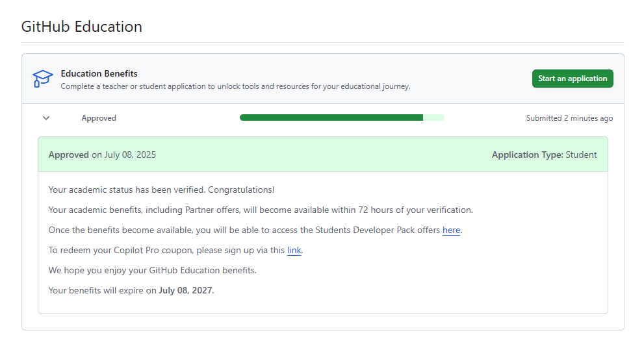Click the graduation cap Education icon

point(42,79)
